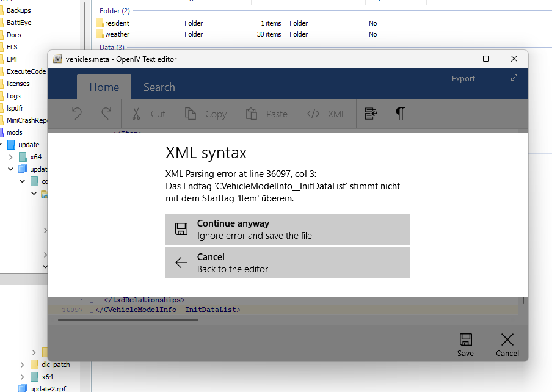Click the txdRelationships closing tag line
This screenshot has width=552, height=392.
(144, 300)
